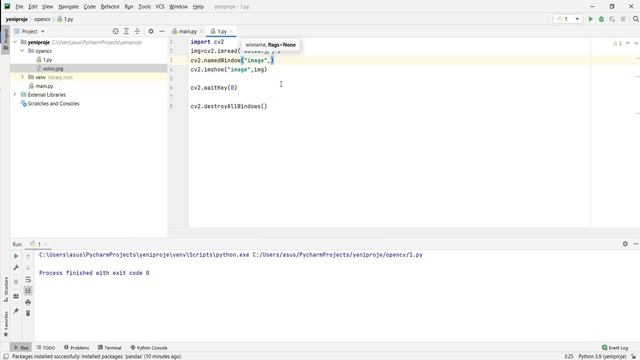Open Project panel gear options
This screenshot has height=360, width=640.
coord(151,31)
